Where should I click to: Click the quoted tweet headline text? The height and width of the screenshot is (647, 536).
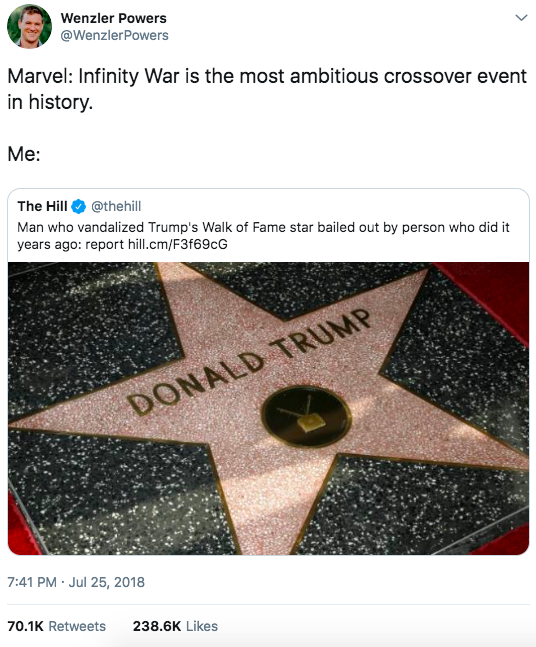coord(263,236)
